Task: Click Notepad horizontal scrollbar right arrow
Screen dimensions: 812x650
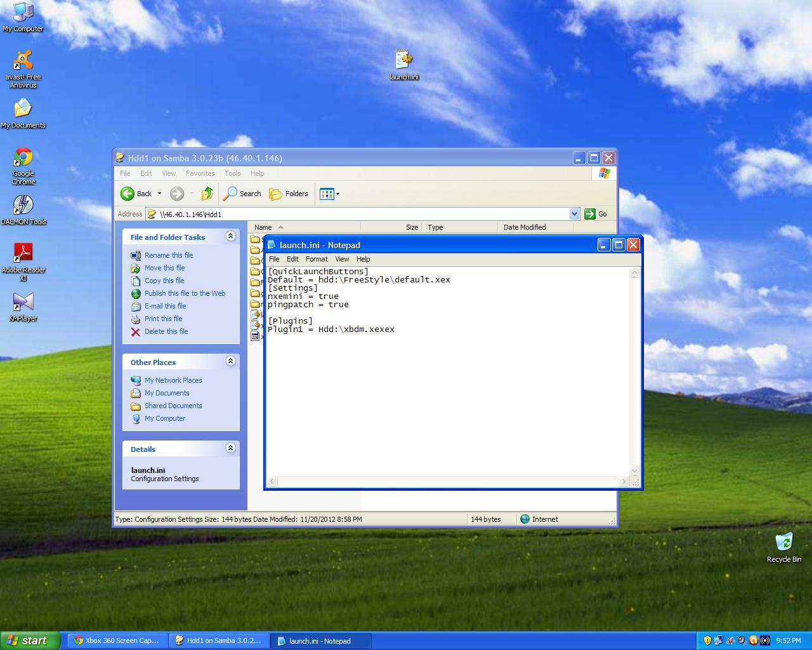Action: coord(624,481)
